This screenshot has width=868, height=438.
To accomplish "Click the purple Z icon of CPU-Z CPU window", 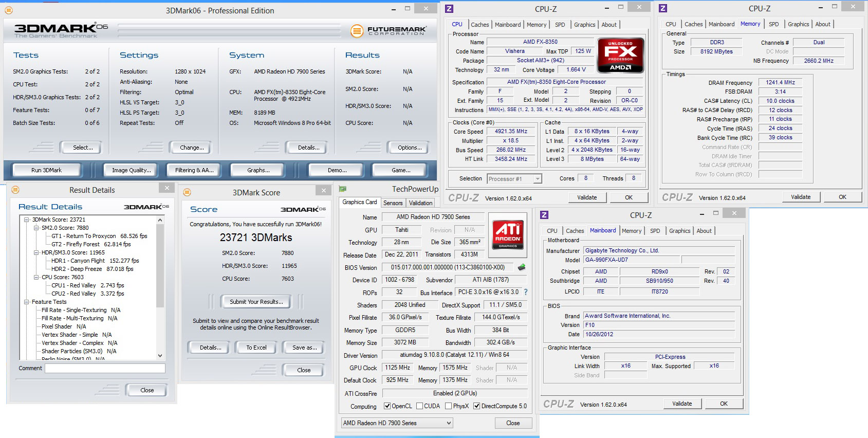I will tap(449, 9).
